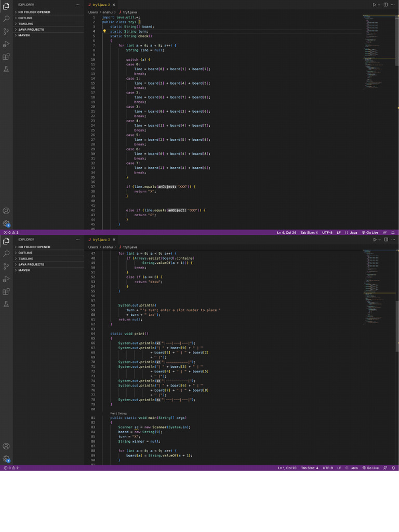Open Manage gear icon in lower window
This screenshot has width=399, height=532.
tap(6, 459)
